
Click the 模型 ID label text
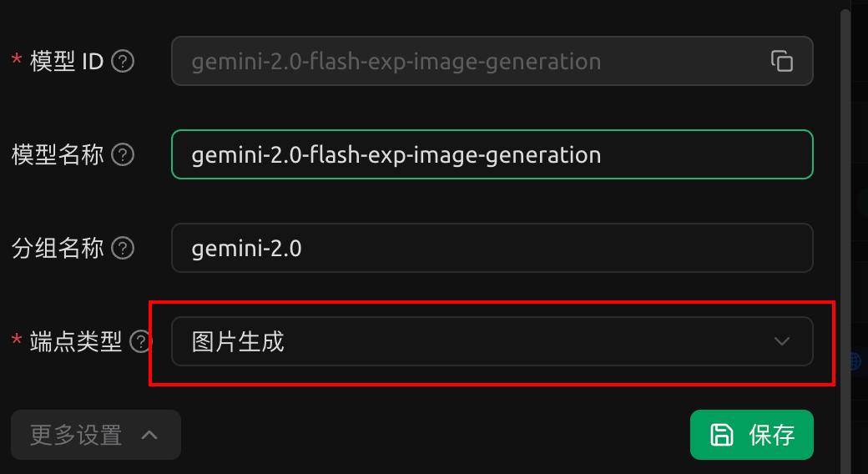(x=67, y=61)
